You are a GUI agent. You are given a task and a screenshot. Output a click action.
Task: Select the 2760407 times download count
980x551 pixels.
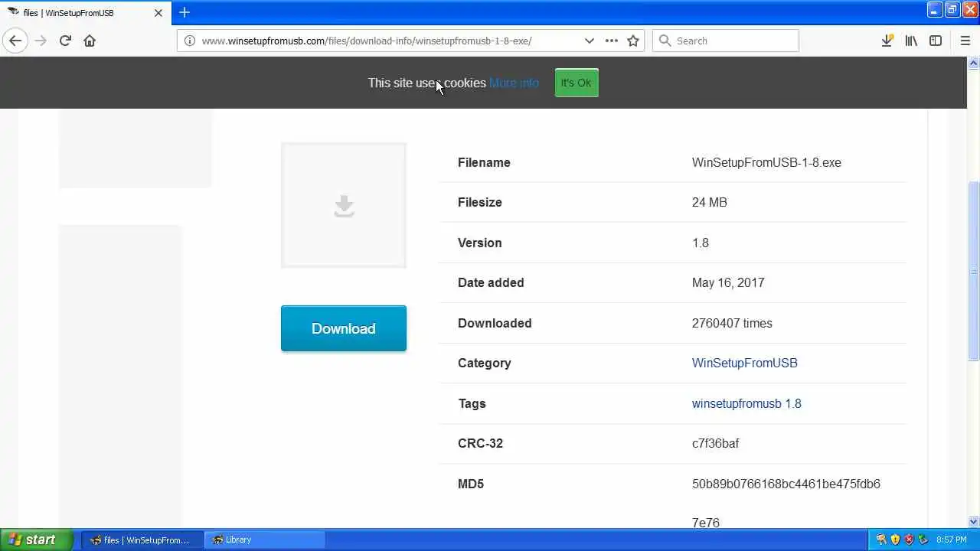coord(732,323)
